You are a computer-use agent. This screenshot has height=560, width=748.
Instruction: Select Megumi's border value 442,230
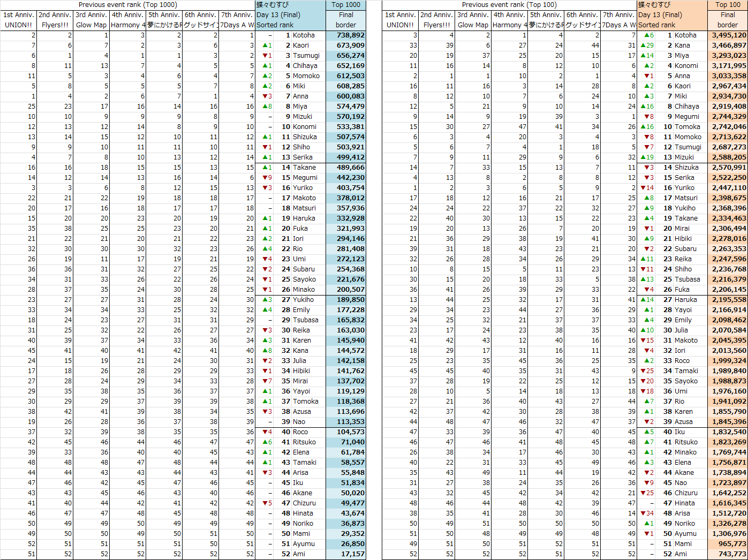pyautogui.click(x=346, y=178)
